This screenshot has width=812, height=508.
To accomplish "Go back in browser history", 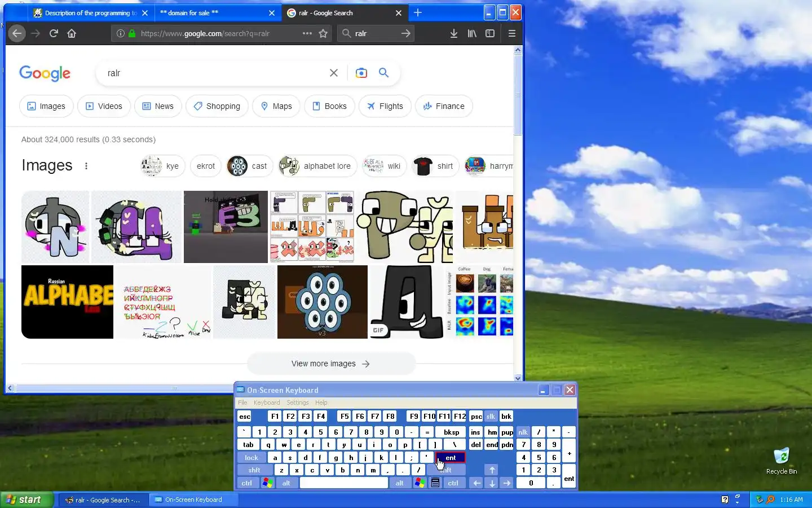I will click(17, 33).
